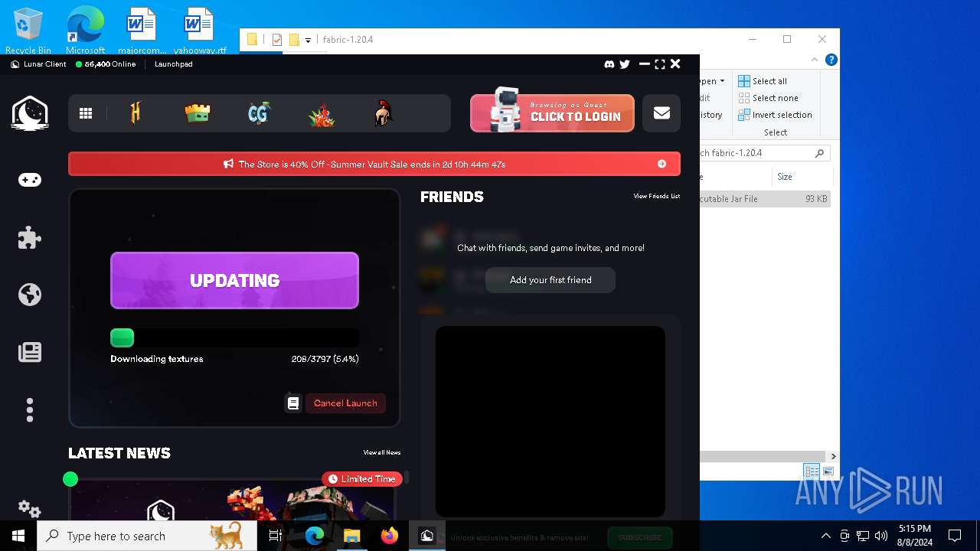
Task: Switch Explorer to details view icon
Action: (x=812, y=471)
